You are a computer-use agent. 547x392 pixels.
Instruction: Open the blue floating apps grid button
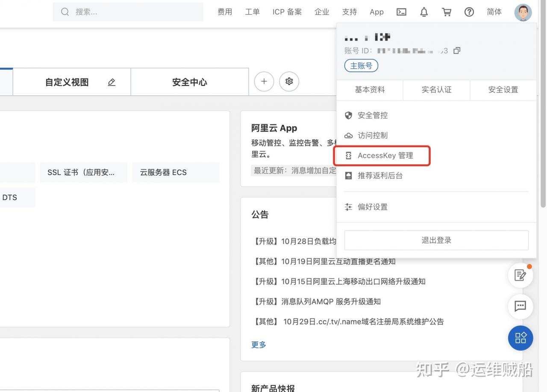(521, 338)
